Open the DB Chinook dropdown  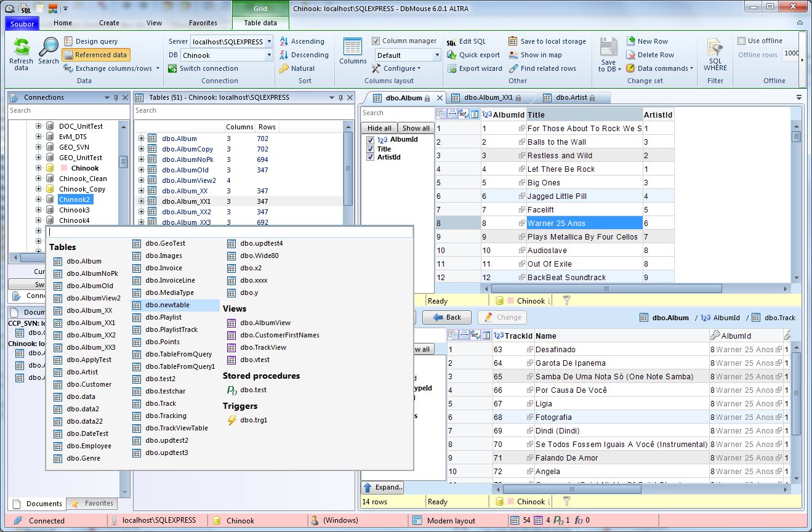click(269, 55)
